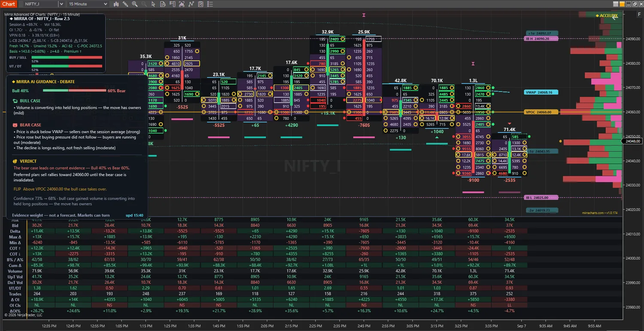Click the NIFTY_I instrument input field
The height and width of the screenshot is (331, 644).
click(x=41, y=4)
